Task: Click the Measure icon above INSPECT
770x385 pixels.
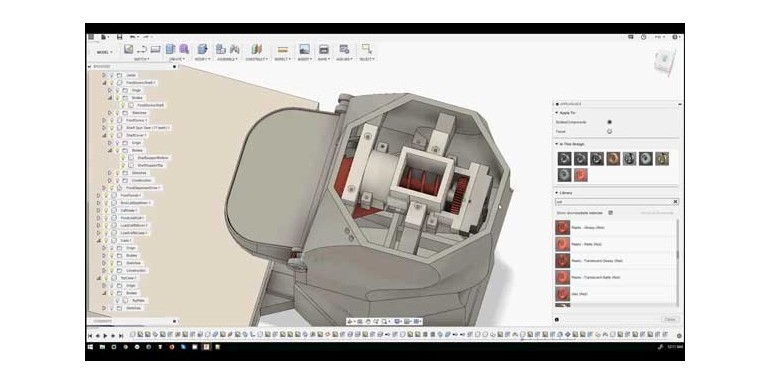Action: (282, 49)
